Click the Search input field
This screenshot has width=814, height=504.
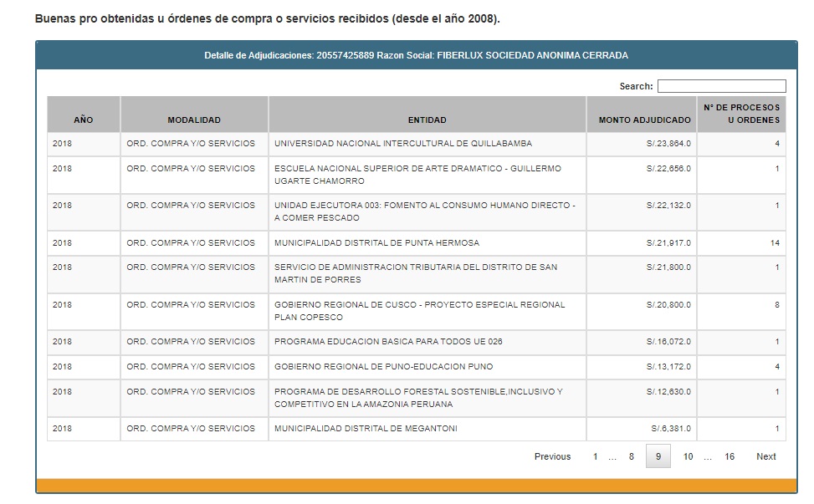pos(721,86)
